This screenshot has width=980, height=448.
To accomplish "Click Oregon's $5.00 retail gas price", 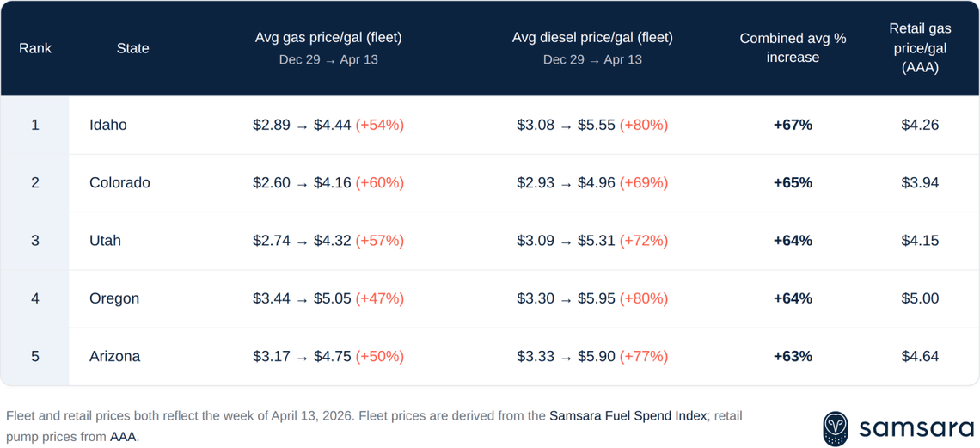I will point(920,298).
